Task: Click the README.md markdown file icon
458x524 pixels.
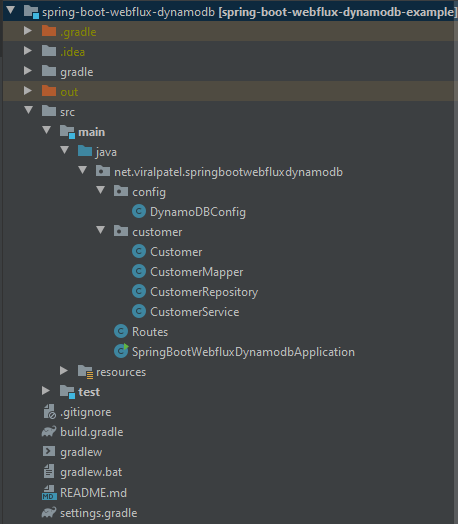Action: (49, 493)
